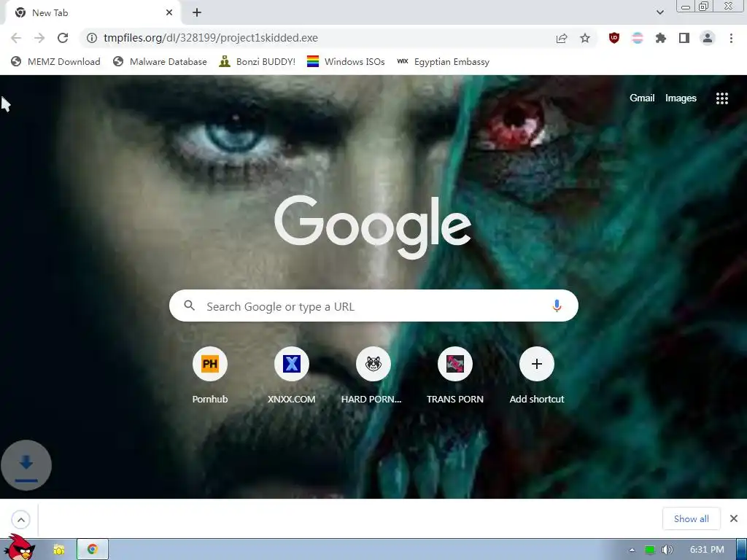Open the volume speaker tray icon
The width and height of the screenshot is (747, 560).
coord(667,550)
